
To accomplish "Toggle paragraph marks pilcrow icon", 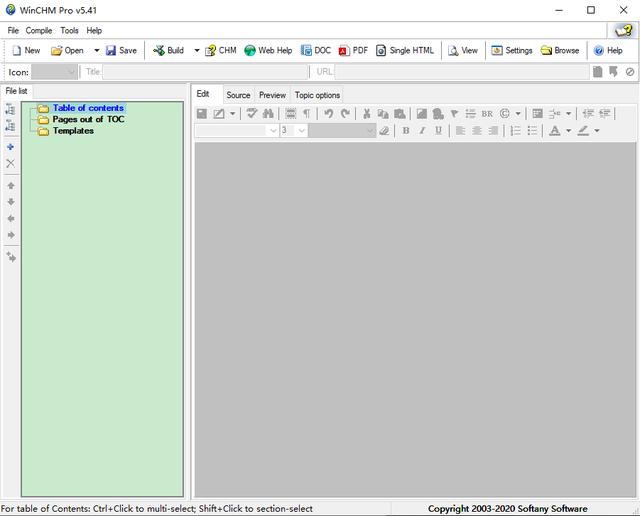I will (307, 113).
